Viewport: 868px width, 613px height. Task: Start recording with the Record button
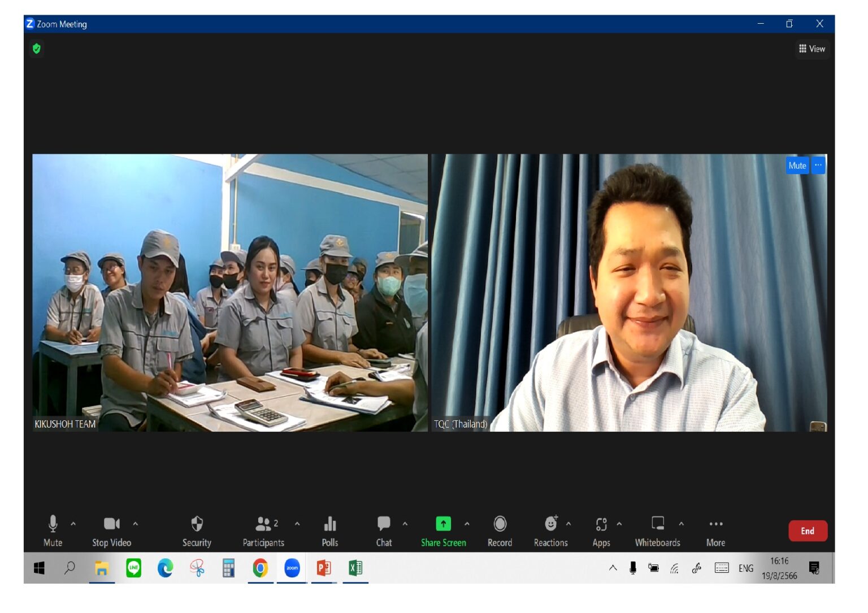pos(500,524)
